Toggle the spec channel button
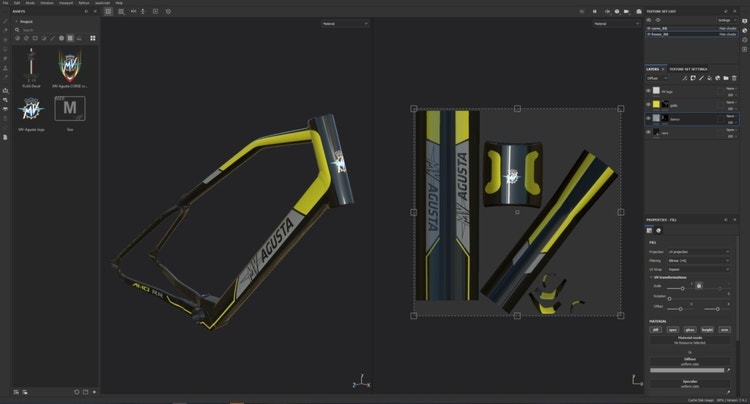The height and width of the screenshot is (404, 750). click(673, 329)
